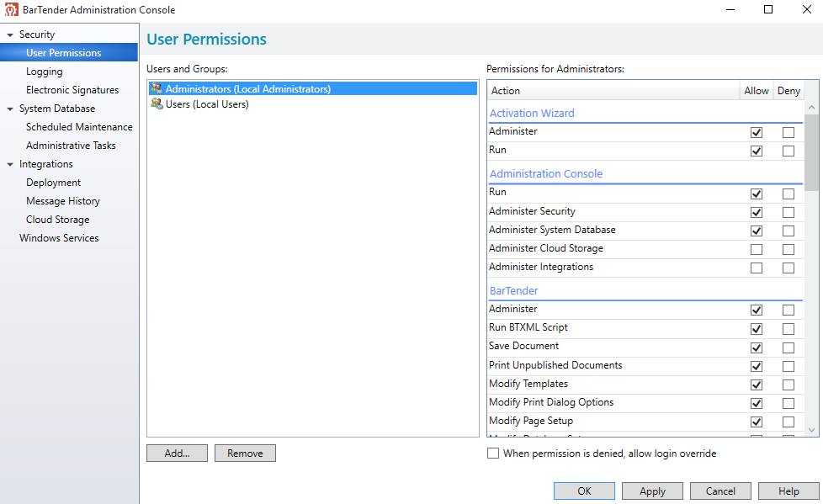Open the Deployment page
Screen dimensions: 823x504
click(54, 183)
